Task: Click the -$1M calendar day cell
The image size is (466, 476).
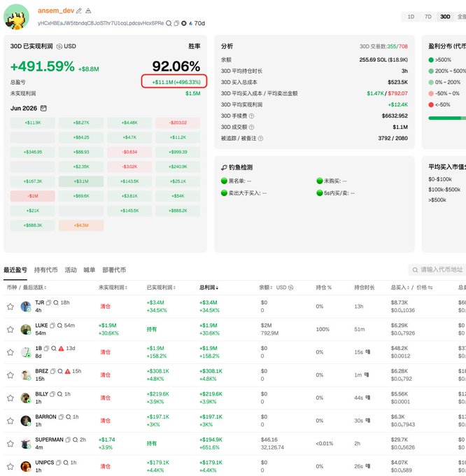Action: pyautogui.click(x=33, y=196)
